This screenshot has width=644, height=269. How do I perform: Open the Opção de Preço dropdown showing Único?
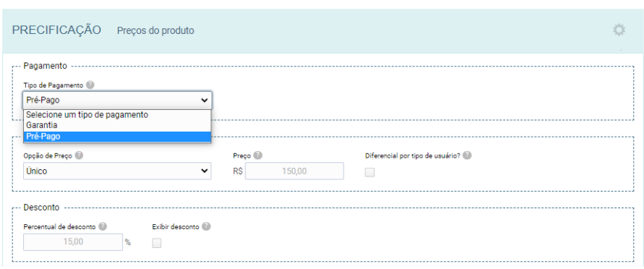117,171
